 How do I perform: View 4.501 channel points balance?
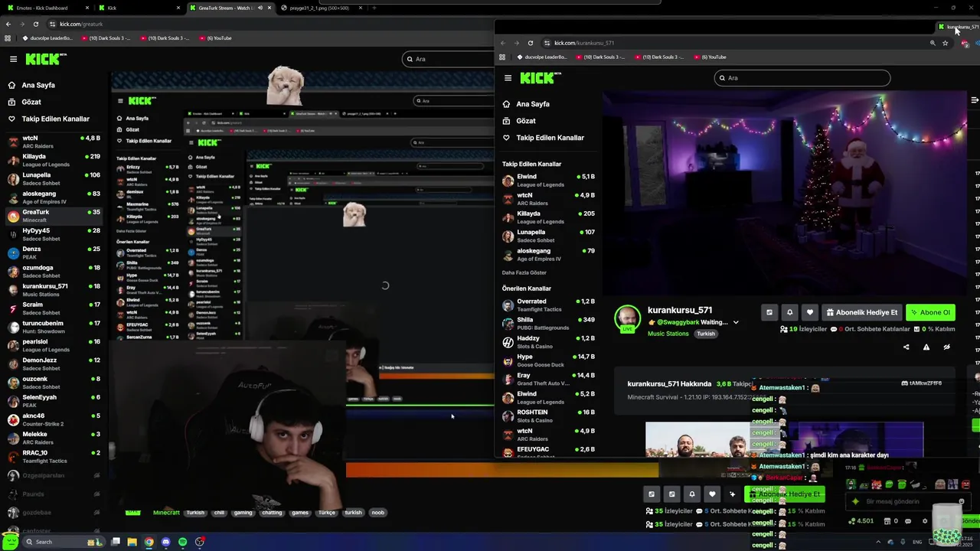click(861, 521)
